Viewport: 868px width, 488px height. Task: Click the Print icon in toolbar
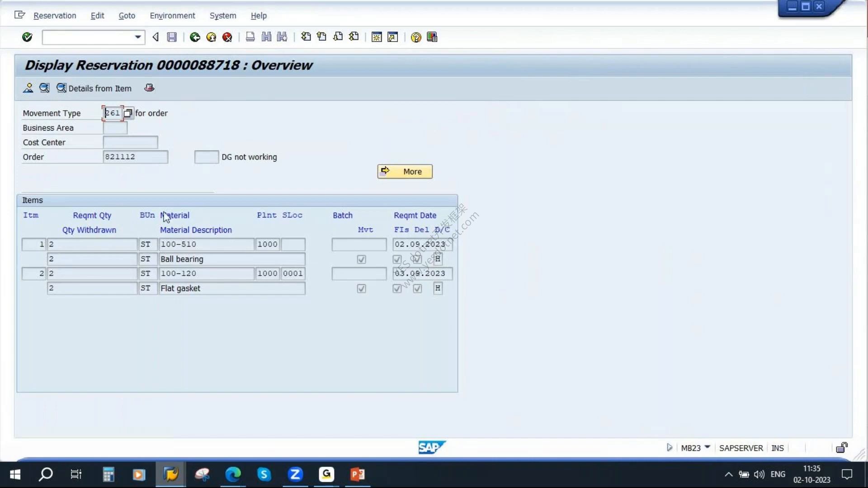250,37
